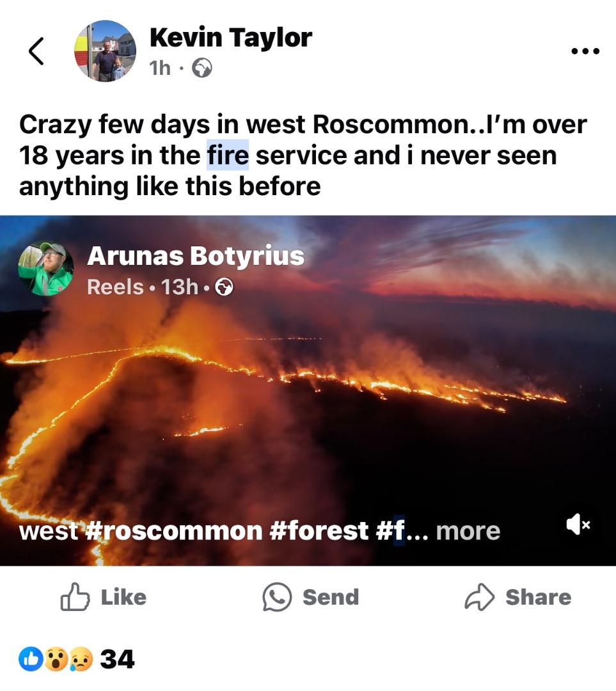
Task: Open the three-dot post options menu
Action: (585, 51)
